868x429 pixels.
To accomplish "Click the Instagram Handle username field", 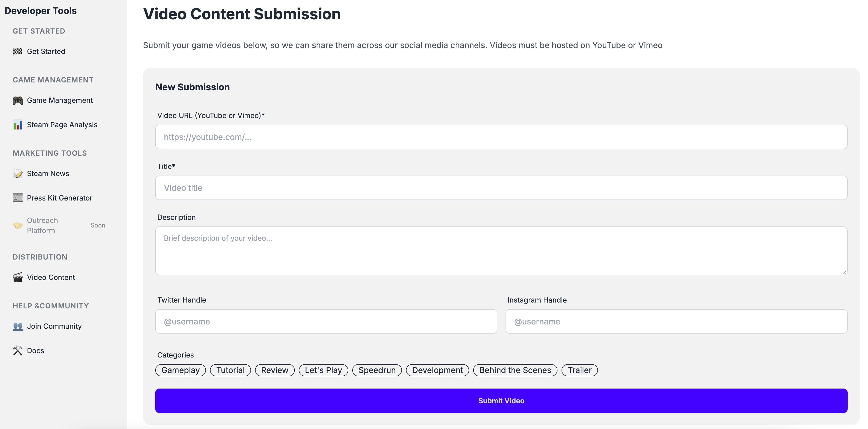I will (x=676, y=322).
